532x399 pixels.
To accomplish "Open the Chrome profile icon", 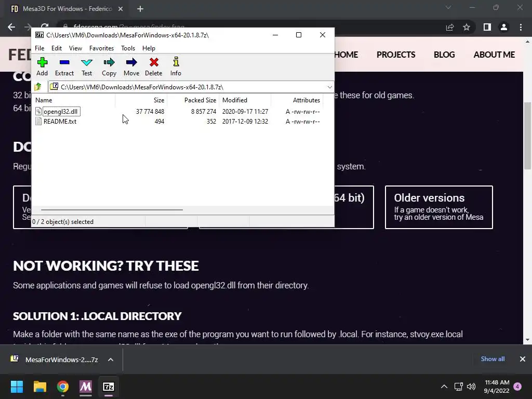I will (504, 27).
